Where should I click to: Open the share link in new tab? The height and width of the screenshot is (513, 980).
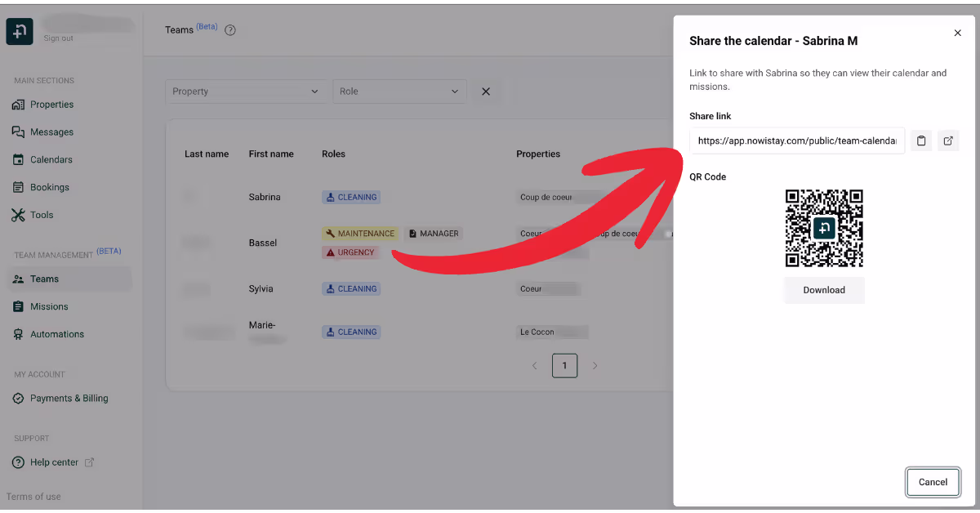(948, 141)
